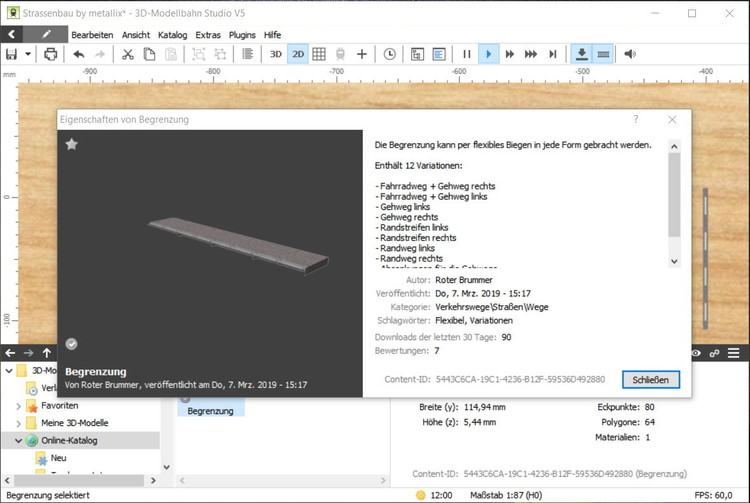Mark model as favorite with star
Viewport: 750px width, 503px height.
point(72,145)
